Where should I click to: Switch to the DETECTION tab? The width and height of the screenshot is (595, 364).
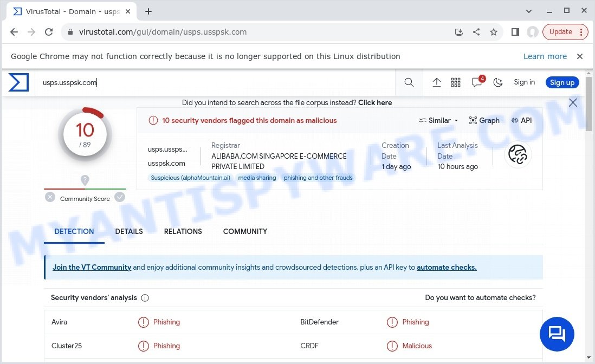(x=74, y=231)
